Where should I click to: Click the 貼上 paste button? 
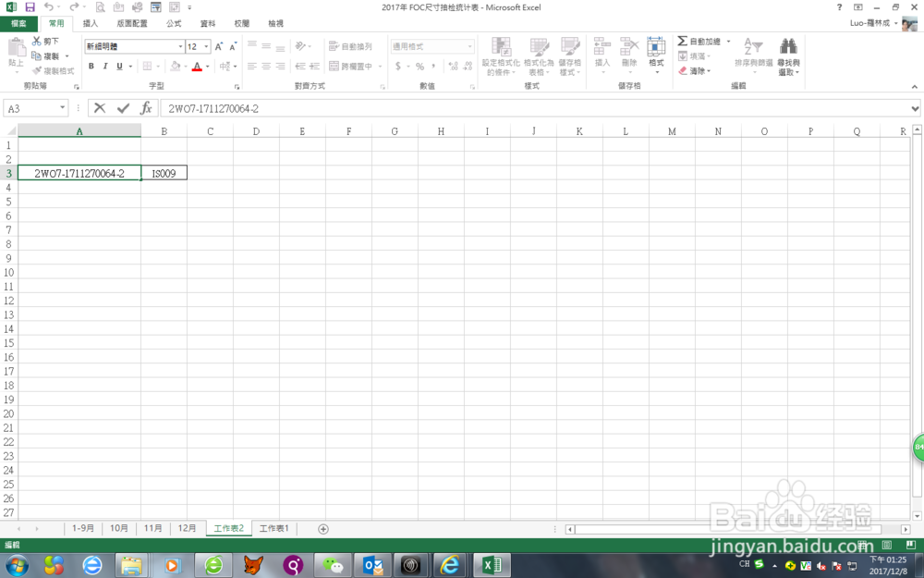pyautogui.click(x=16, y=55)
